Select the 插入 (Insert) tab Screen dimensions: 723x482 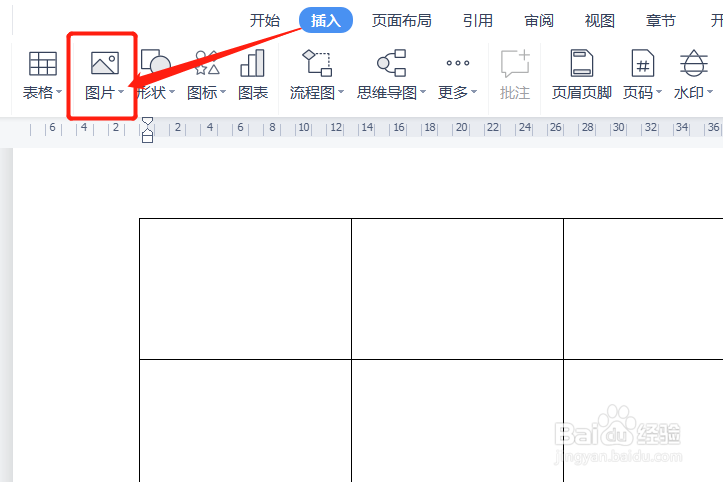coord(326,20)
